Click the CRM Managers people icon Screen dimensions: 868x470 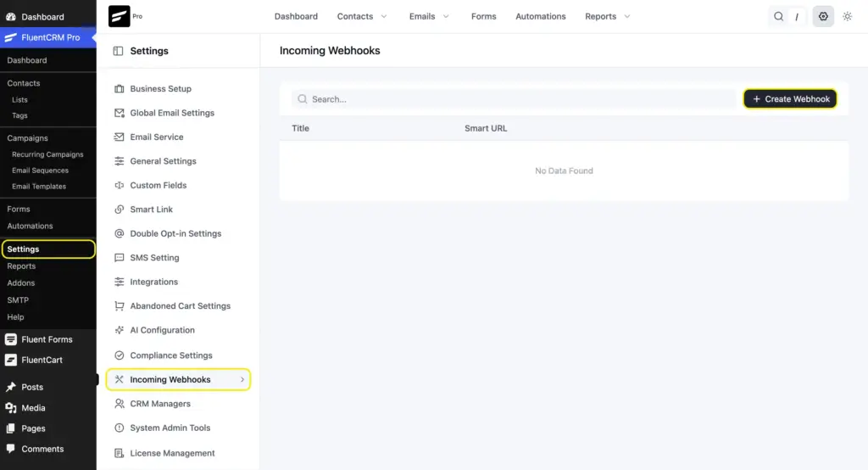coord(119,404)
